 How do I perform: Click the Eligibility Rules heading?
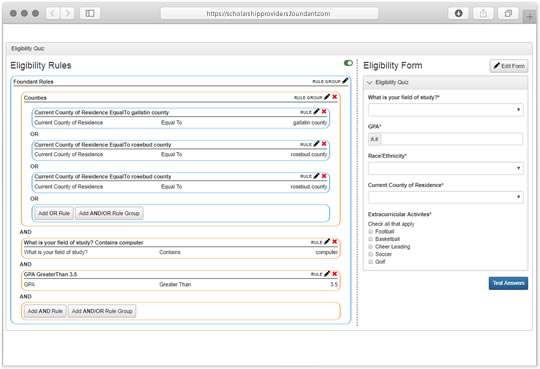tap(41, 65)
